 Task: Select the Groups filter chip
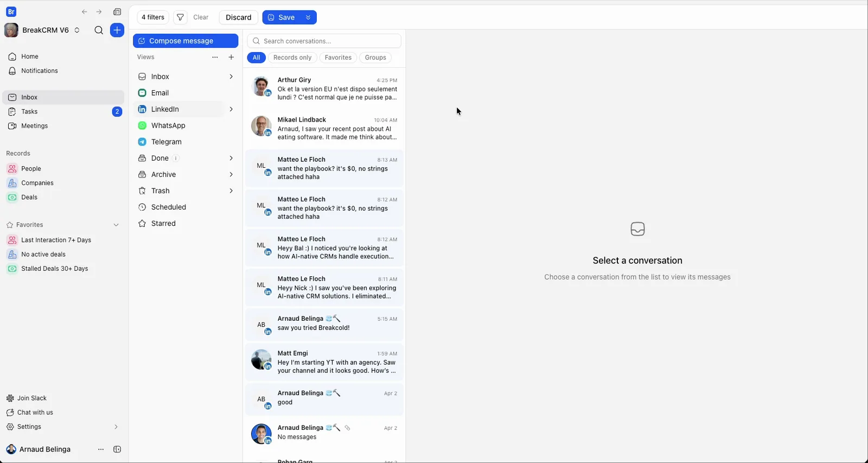375,58
